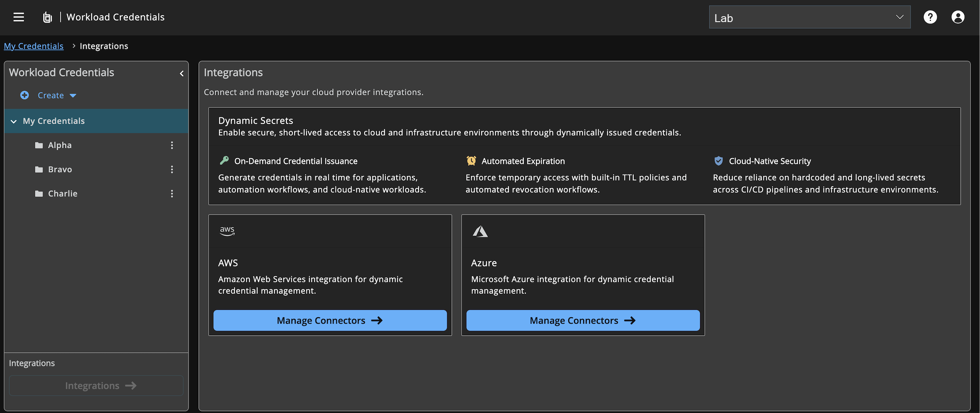Follow the My Credentials breadcrumb link
The height and width of the screenshot is (413, 980).
coord(34,46)
